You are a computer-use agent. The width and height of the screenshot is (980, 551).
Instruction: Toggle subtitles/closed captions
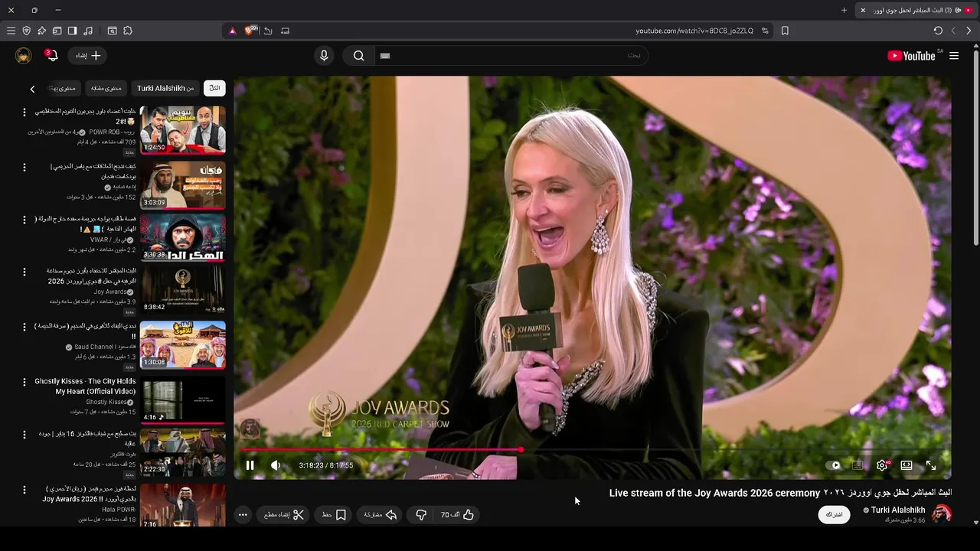(857, 465)
